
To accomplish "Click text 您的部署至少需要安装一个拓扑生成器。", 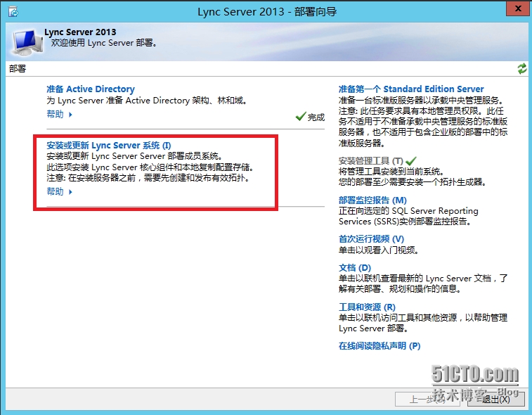I will pos(413,182).
